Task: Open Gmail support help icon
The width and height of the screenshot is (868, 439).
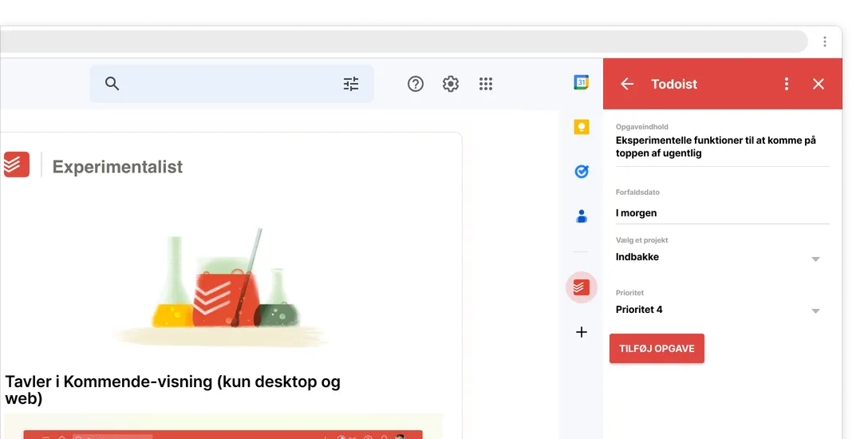Action: point(416,84)
